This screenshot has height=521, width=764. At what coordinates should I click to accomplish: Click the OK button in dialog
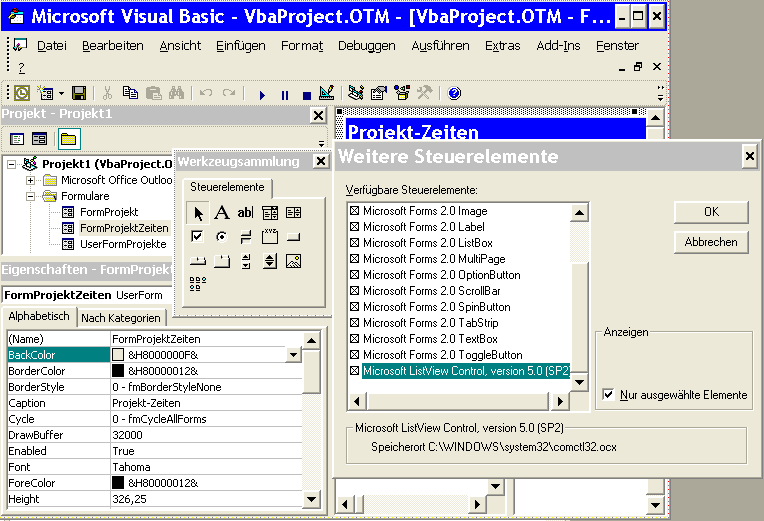711,212
